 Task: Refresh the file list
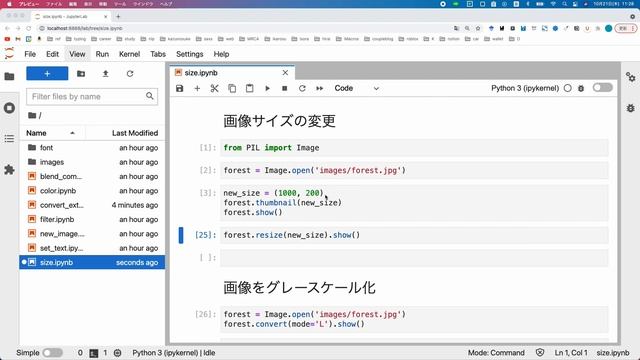[x=130, y=74]
